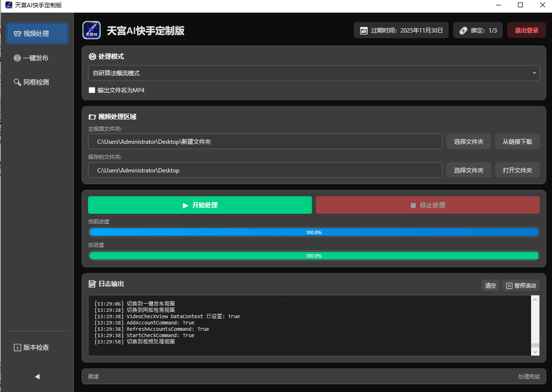
Task: Click the calendar icon beside 过期时间
Action: pyautogui.click(x=363, y=31)
